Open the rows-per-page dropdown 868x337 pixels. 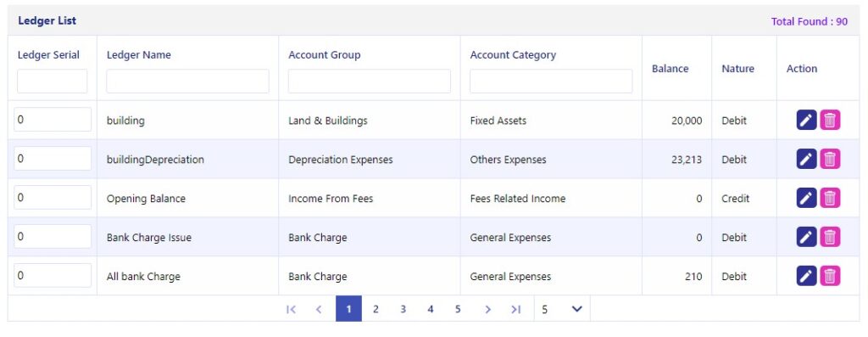[563, 309]
